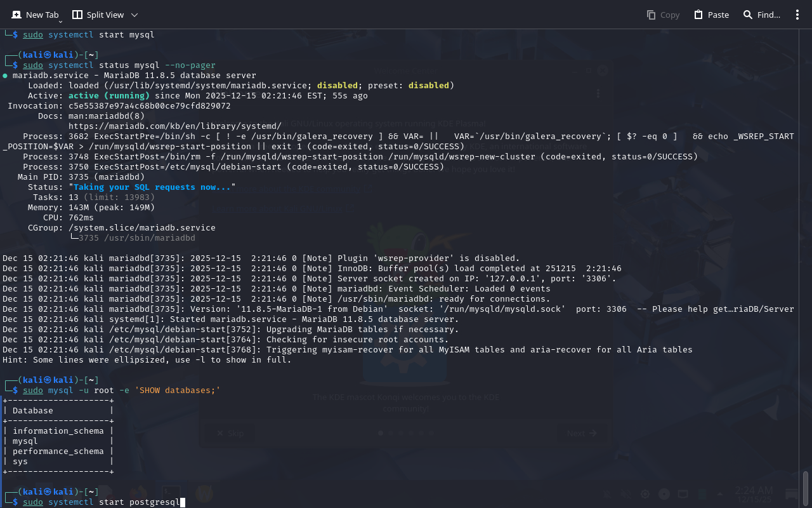Click at end of postgresql command line
Image resolution: width=812 pixels, height=508 pixels.
click(181, 502)
